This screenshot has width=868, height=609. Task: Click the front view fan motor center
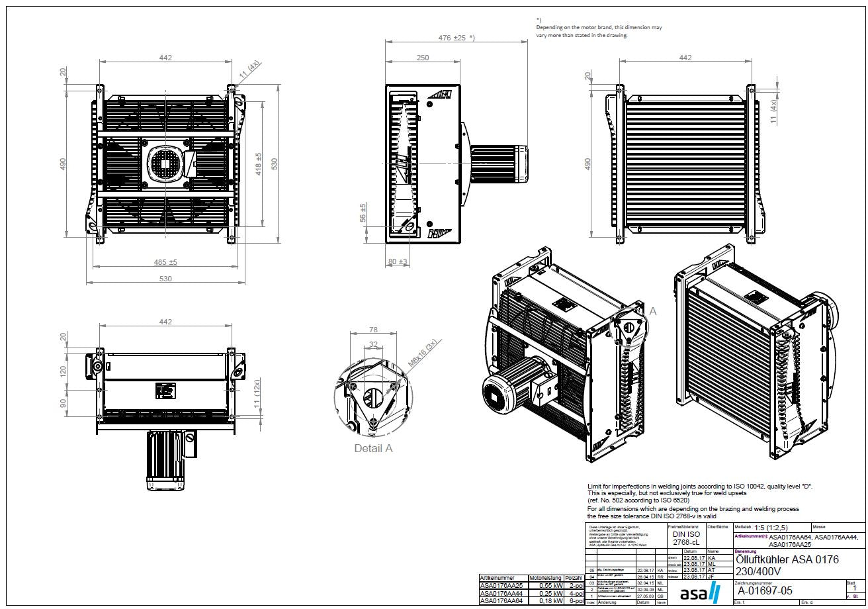[x=165, y=162]
